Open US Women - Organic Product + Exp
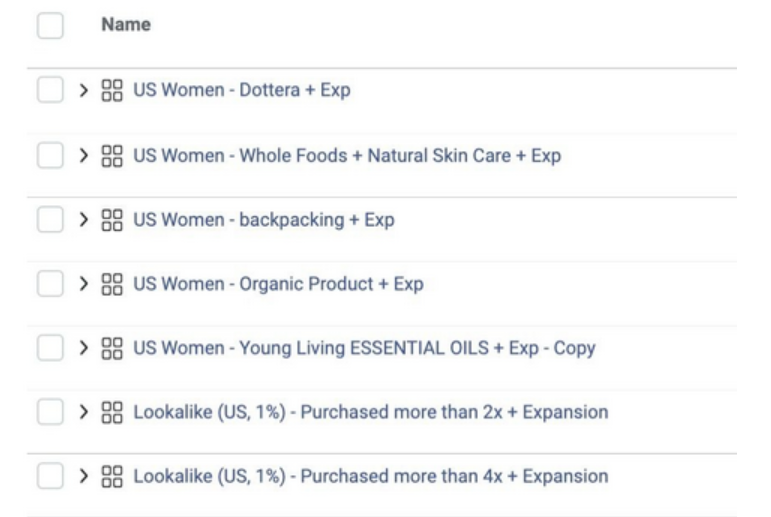The width and height of the screenshot is (771, 517). (x=278, y=284)
